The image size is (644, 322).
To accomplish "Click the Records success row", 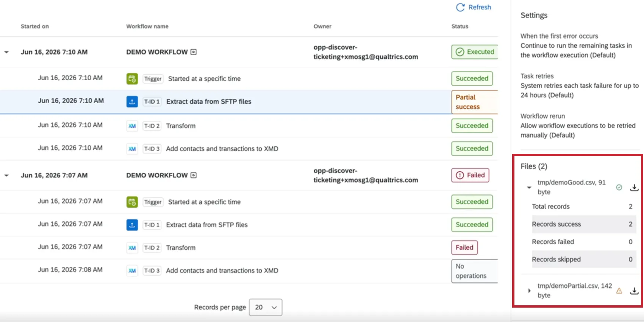I will tap(583, 224).
